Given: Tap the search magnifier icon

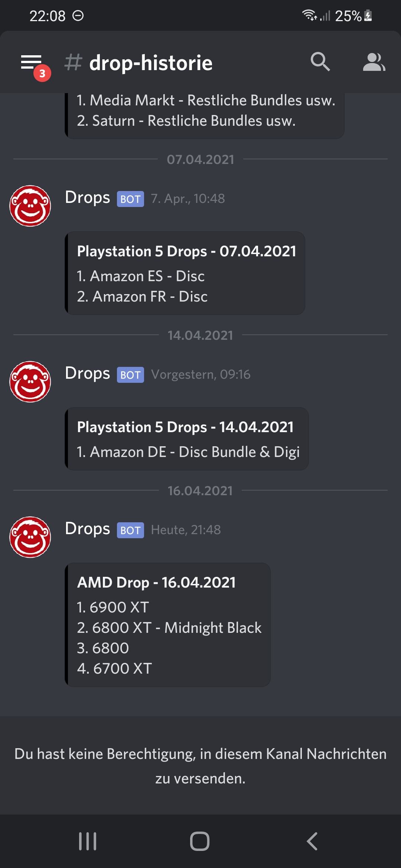Looking at the screenshot, I should [x=320, y=62].
